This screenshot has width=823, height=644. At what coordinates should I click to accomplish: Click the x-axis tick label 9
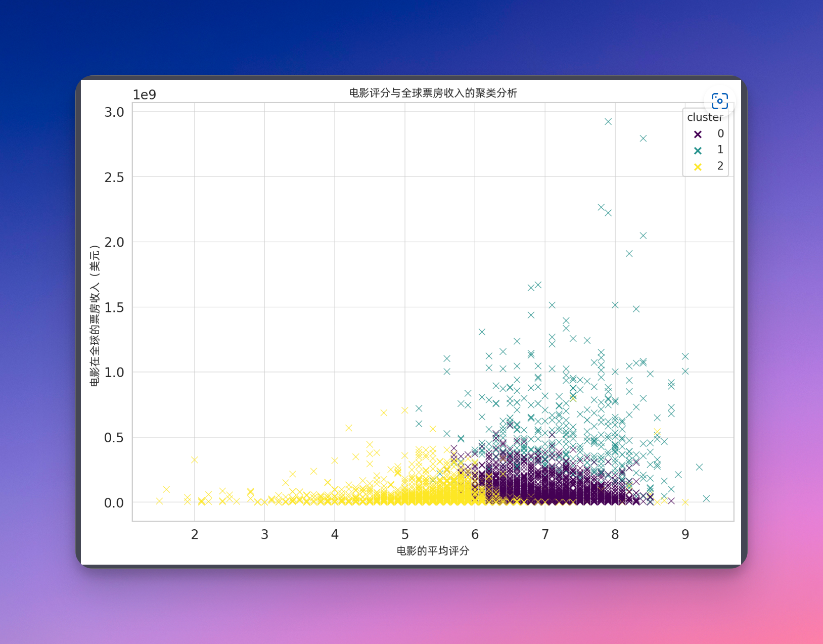click(685, 534)
